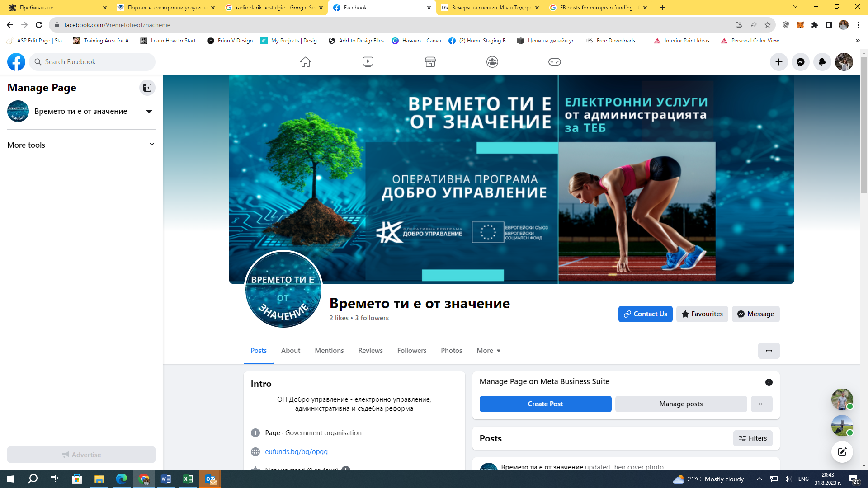Open the Gaming icon

(x=555, y=62)
